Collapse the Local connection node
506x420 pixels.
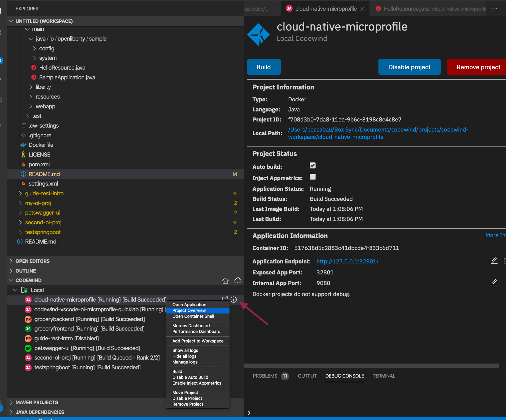click(15, 290)
